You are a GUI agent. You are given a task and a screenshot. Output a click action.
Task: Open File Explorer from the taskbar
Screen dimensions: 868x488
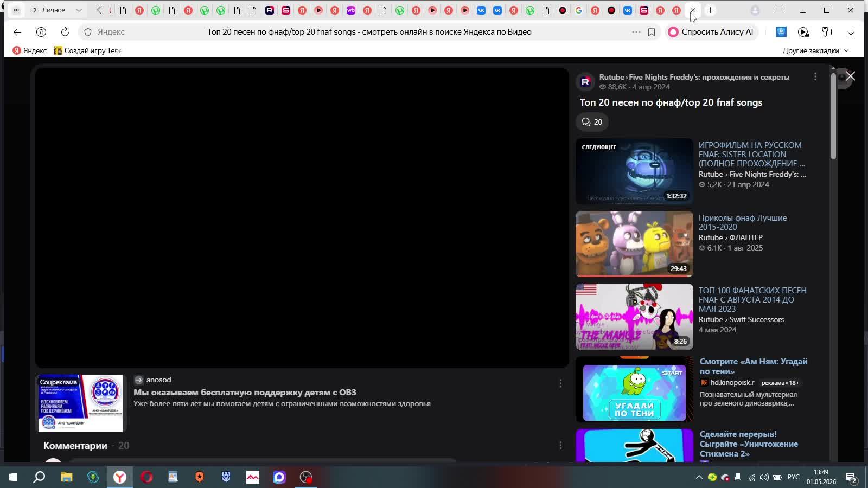tap(66, 477)
